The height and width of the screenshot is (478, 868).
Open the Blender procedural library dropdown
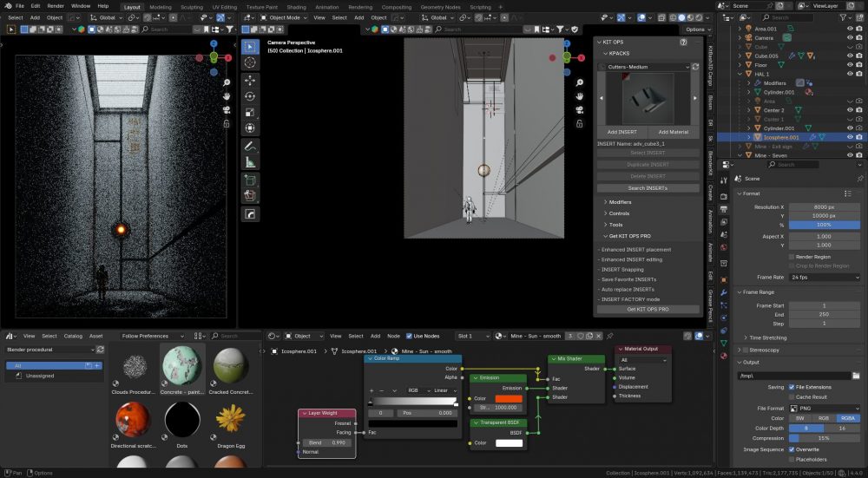(49, 350)
